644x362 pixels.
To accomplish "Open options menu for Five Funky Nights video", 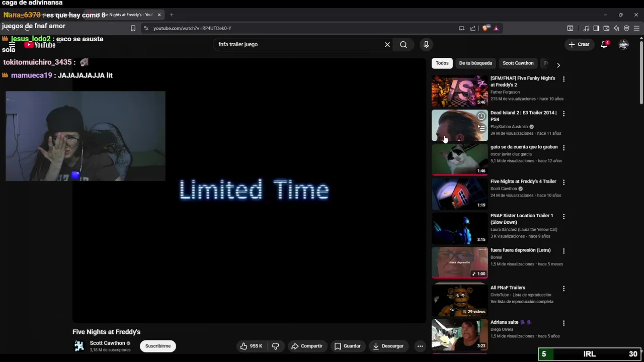I will click(563, 79).
